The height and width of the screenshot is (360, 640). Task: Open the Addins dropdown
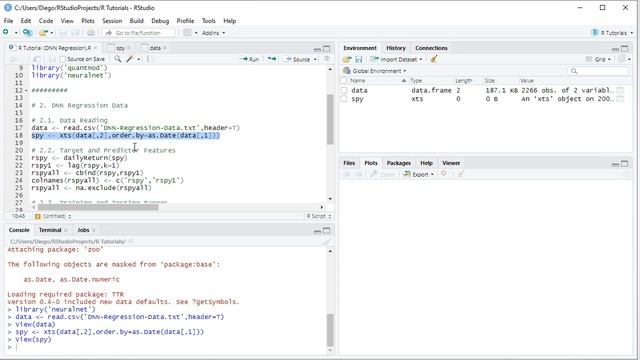coord(213,33)
